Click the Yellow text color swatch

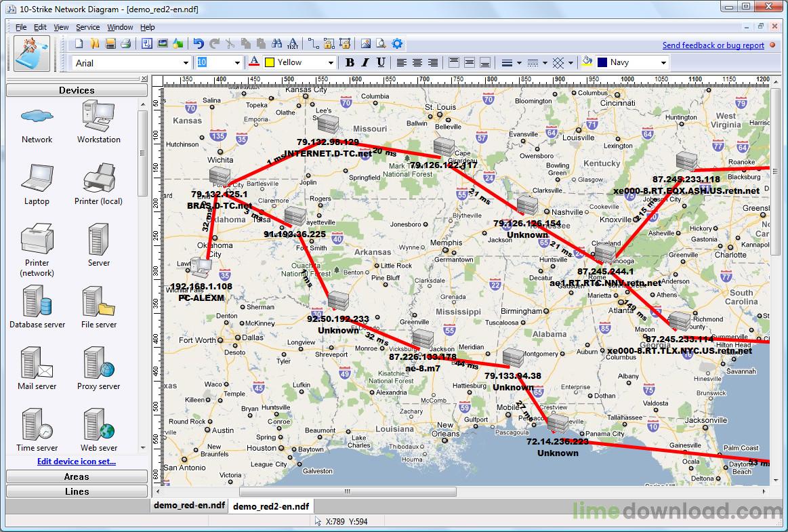(269, 62)
